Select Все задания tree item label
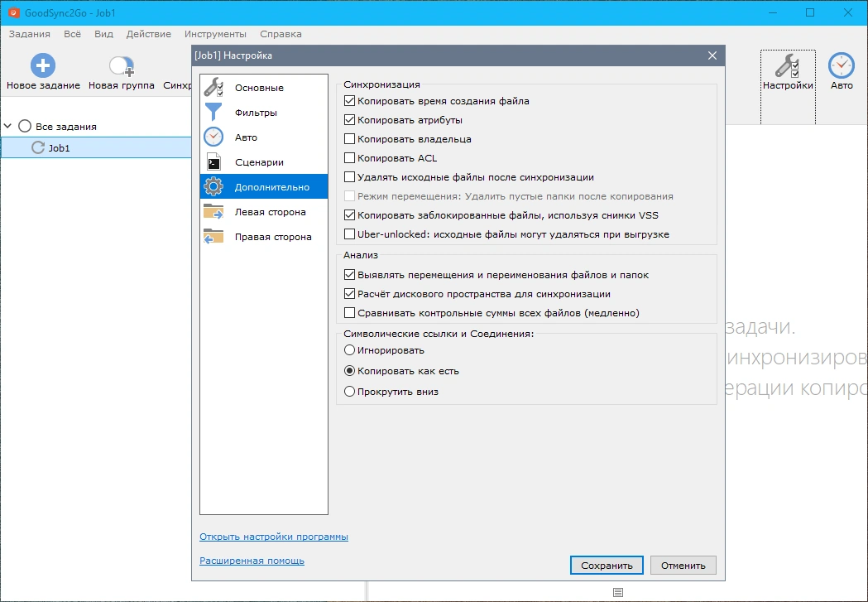Screen dimensions: 868x602 pyautogui.click(x=66, y=126)
